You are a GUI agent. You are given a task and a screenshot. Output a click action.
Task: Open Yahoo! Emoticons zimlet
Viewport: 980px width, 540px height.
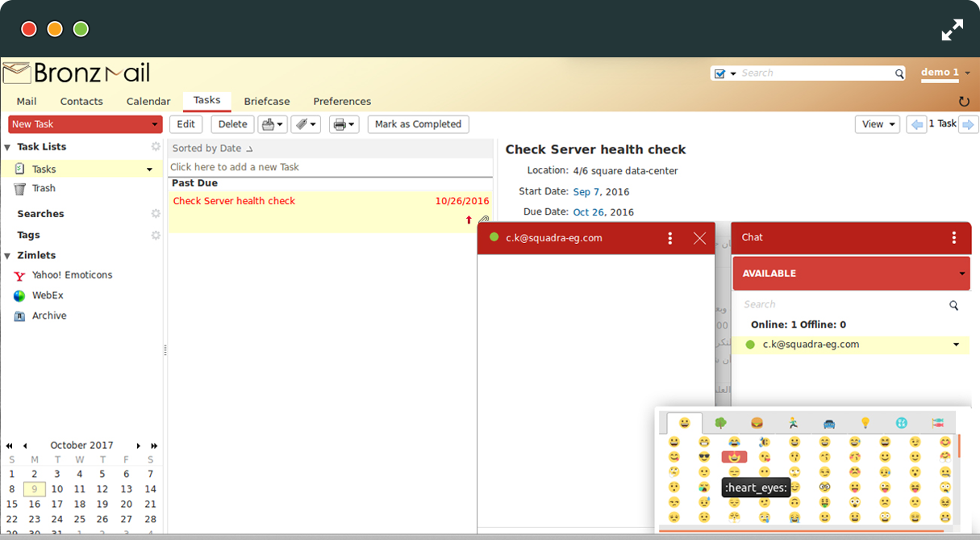tap(72, 275)
